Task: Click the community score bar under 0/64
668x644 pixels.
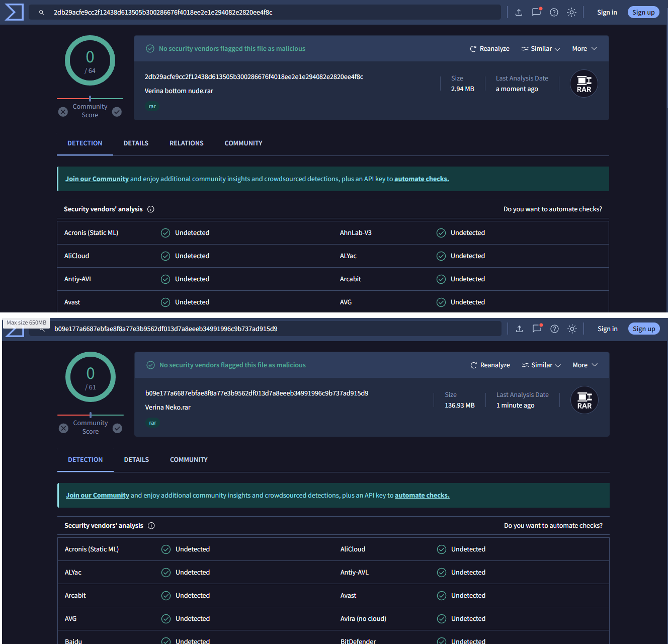Action: tap(90, 99)
